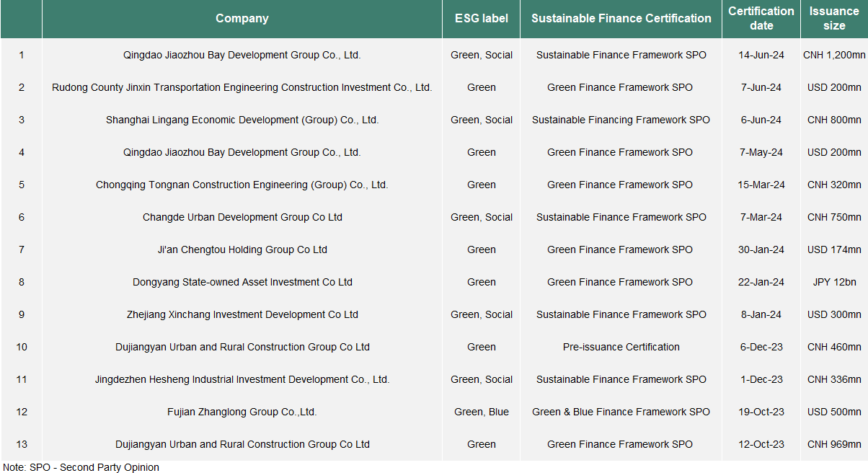Viewport: 868px width, 473px height.
Task: Click issuance size JPY 12bn
Action: [x=834, y=282]
